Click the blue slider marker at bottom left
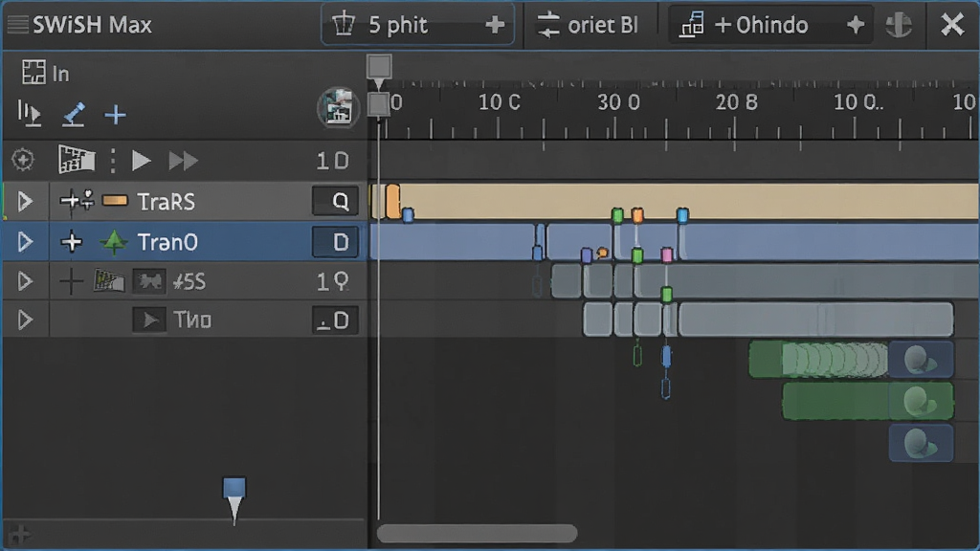Image resolution: width=980 pixels, height=551 pixels. click(x=234, y=499)
